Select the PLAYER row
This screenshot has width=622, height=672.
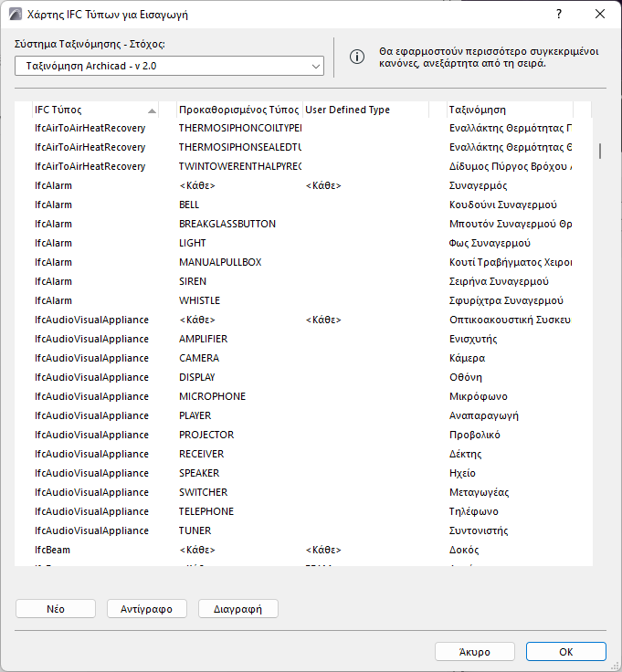[303, 415]
